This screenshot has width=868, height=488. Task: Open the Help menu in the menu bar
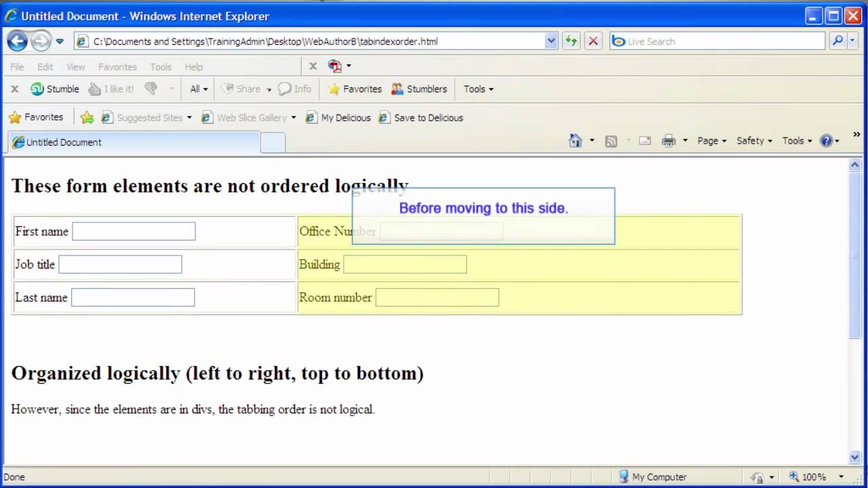[194, 66]
